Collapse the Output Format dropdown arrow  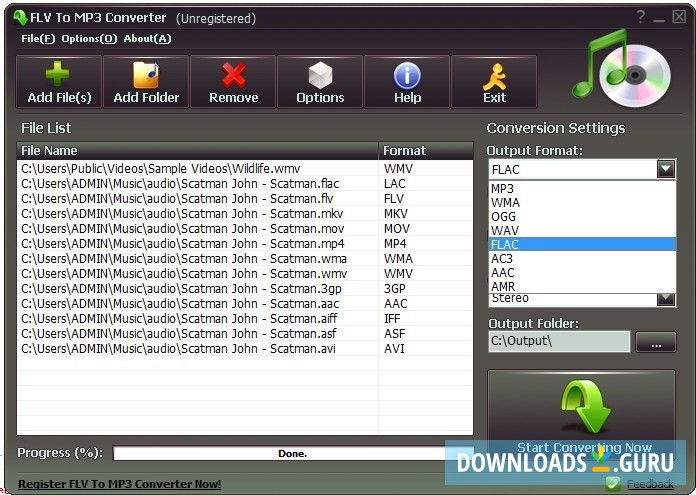[665, 169]
